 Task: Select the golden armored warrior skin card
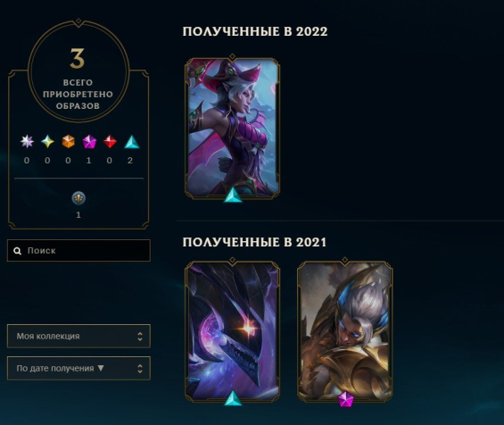(345, 331)
